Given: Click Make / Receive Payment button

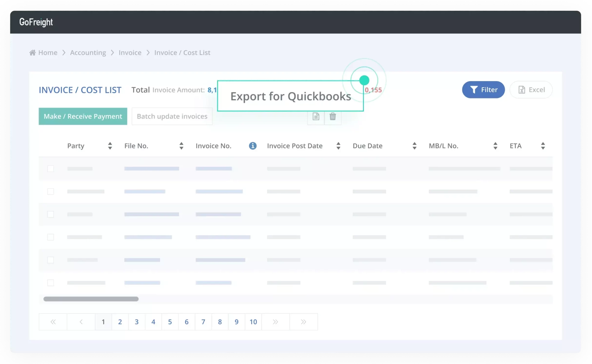Looking at the screenshot, I should click(83, 116).
